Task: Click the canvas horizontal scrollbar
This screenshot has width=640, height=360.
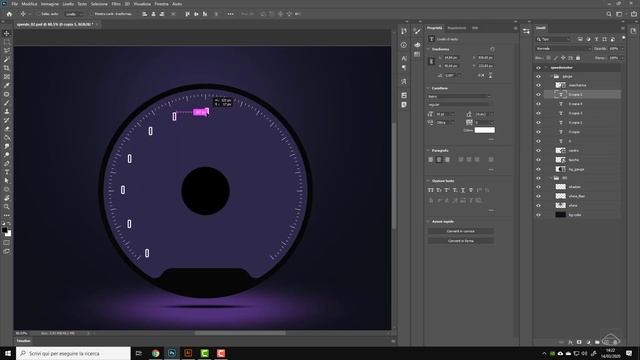Action: [x=240, y=333]
